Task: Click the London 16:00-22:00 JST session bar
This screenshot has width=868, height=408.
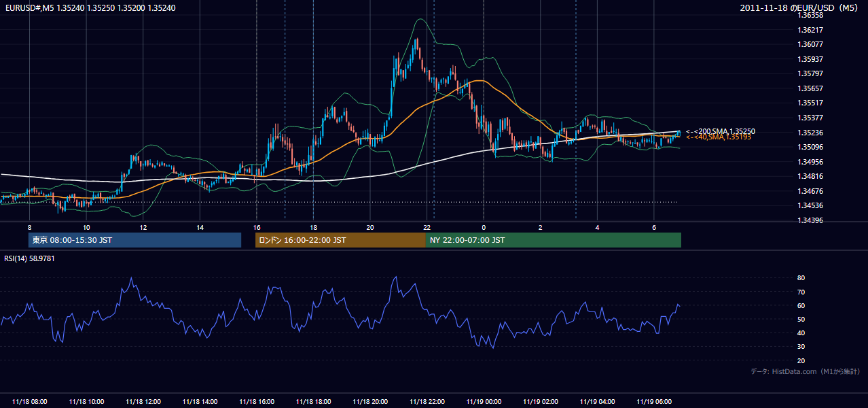Action: click(340, 240)
